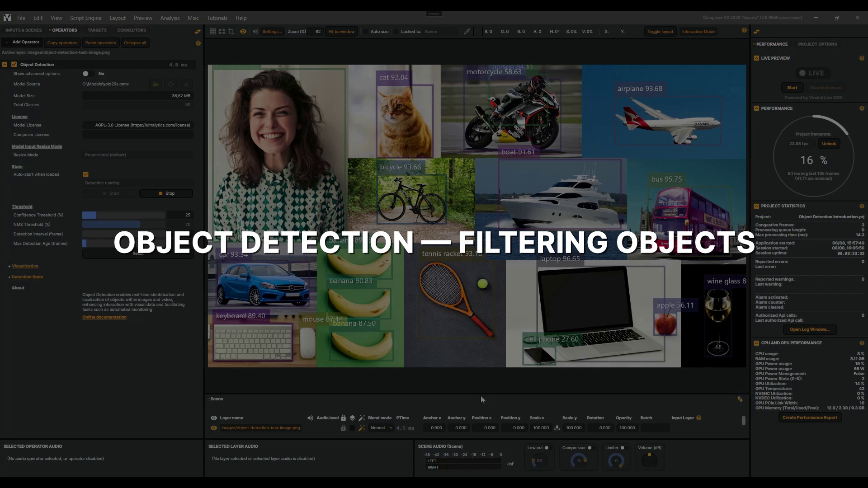Click the Stop detection button

pos(166,193)
